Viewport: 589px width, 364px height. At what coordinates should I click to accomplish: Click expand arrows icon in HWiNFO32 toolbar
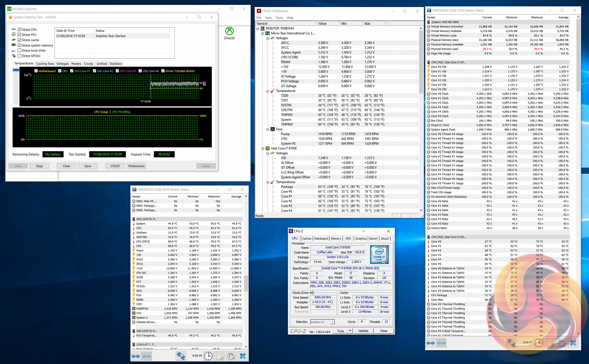[x=136, y=356]
